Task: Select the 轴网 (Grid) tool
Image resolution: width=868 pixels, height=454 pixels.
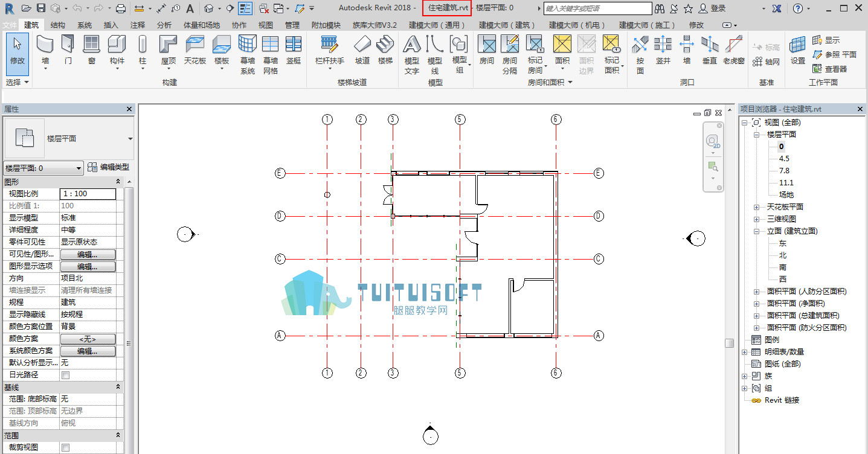Action: [x=767, y=62]
